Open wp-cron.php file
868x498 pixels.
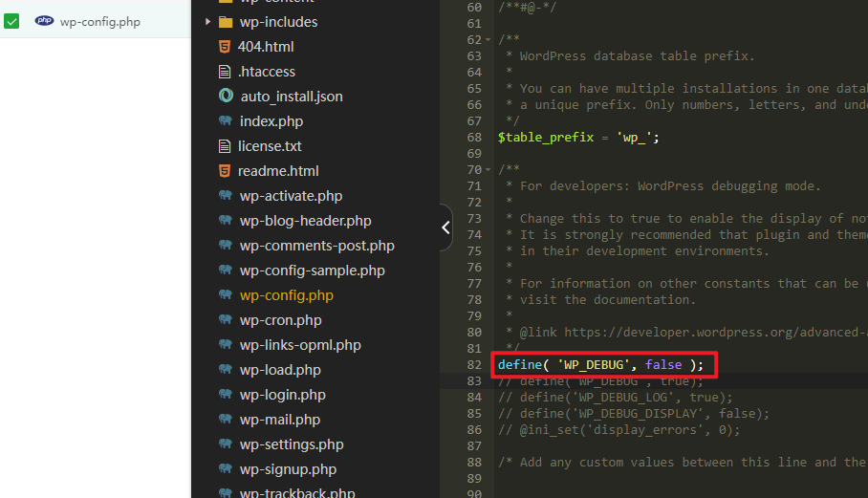[x=281, y=320]
